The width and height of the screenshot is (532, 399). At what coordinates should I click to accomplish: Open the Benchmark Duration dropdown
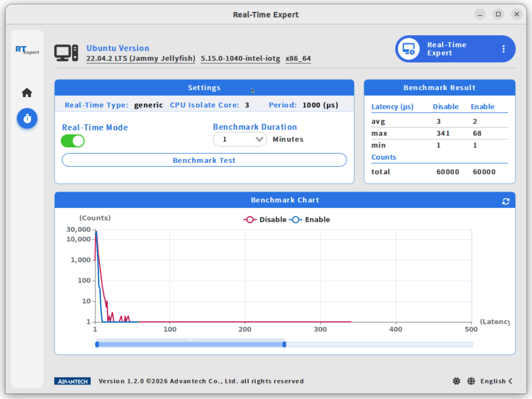point(240,139)
